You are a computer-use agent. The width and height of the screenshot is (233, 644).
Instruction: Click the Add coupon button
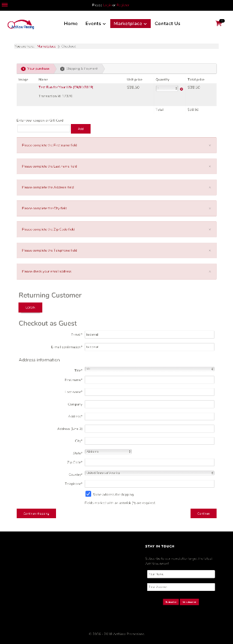pos(81,129)
